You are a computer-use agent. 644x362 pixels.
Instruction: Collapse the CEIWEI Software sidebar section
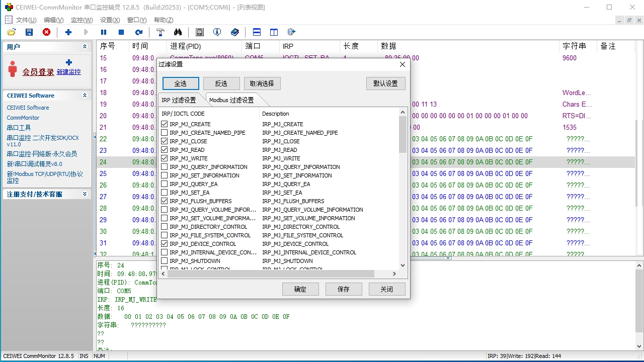(85, 96)
